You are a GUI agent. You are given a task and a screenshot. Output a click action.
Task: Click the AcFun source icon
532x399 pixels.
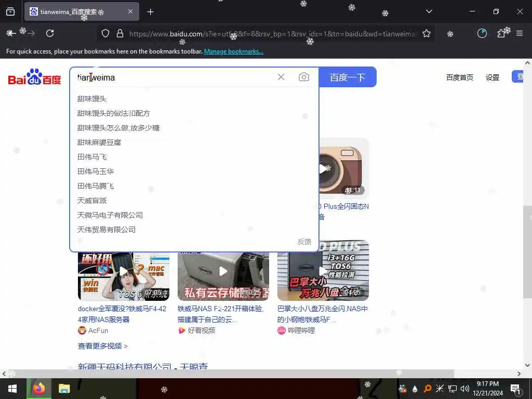pos(82,330)
